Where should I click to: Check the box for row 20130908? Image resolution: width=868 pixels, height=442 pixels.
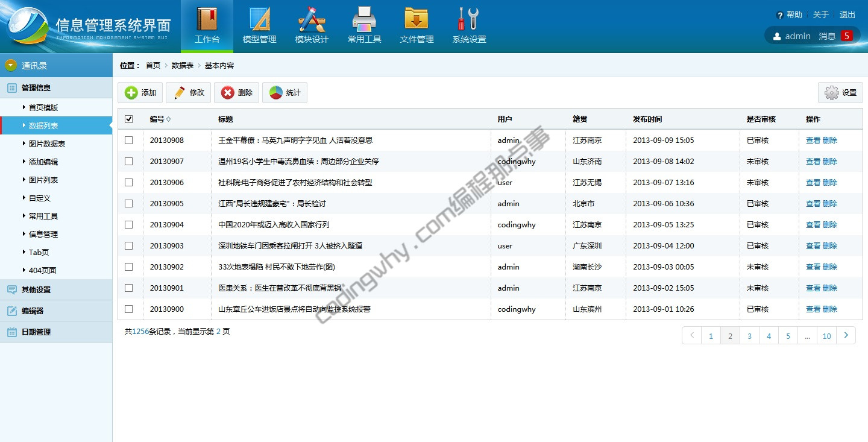128,140
